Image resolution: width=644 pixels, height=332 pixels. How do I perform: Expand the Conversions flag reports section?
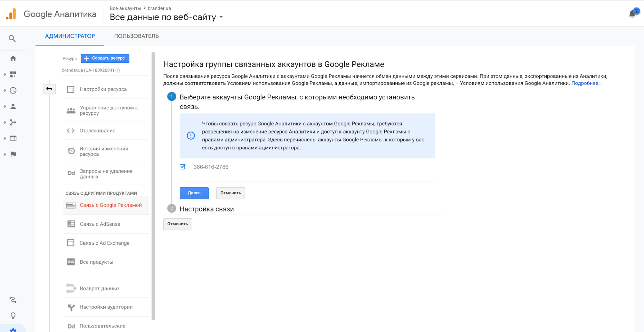click(x=13, y=154)
